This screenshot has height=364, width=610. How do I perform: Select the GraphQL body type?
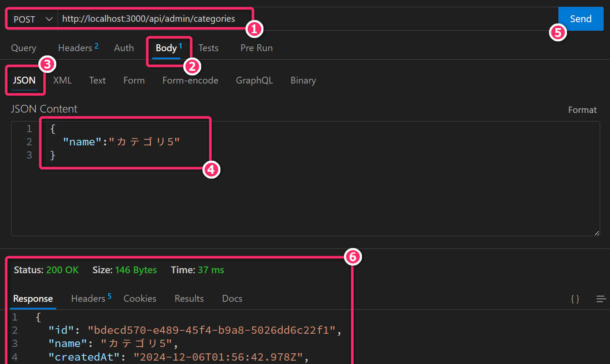coord(254,81)
